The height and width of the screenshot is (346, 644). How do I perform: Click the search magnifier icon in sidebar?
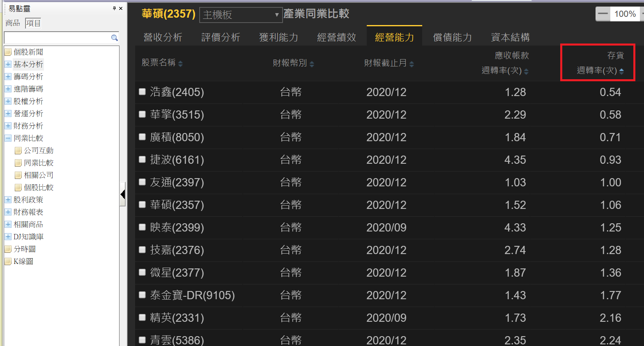[115, 38]
